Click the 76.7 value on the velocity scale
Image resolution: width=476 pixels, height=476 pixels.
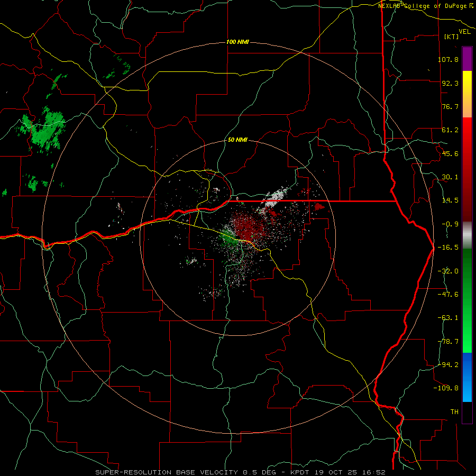(x=450, y=106)
